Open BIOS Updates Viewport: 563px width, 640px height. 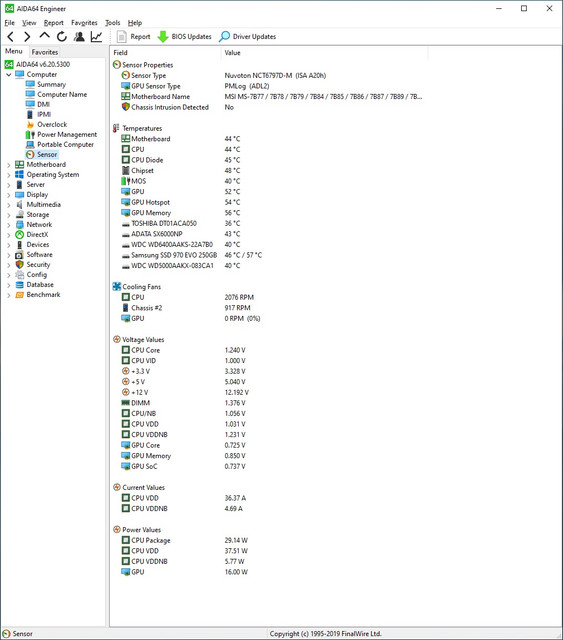click(x=185, y=37)
